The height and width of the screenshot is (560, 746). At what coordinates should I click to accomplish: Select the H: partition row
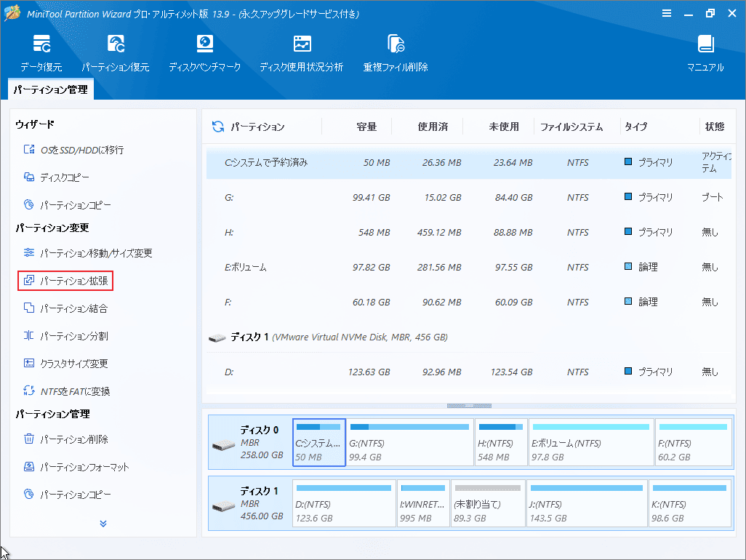[469, 233]
